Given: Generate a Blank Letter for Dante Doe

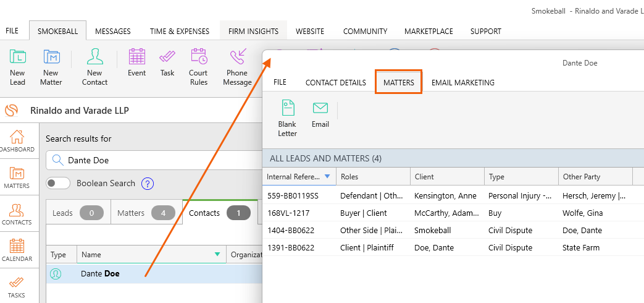Looking at the screenshot, I should [287, 118].
